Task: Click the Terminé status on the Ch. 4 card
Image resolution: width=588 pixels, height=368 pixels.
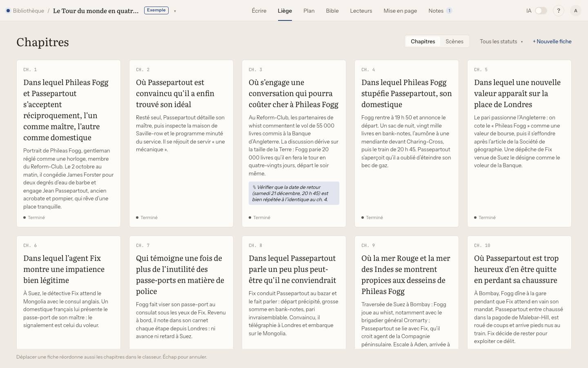Action: pos(372,218)
